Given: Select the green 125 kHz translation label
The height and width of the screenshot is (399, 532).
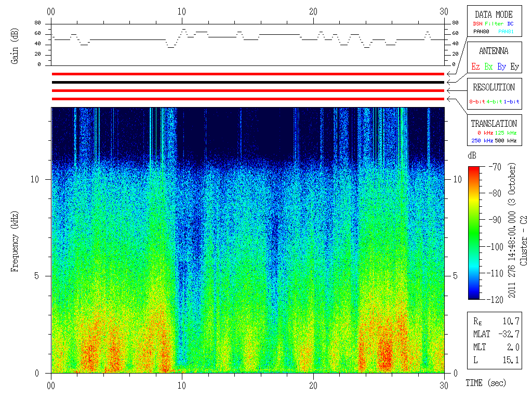Looking at the screenshot, I should 506,132.
